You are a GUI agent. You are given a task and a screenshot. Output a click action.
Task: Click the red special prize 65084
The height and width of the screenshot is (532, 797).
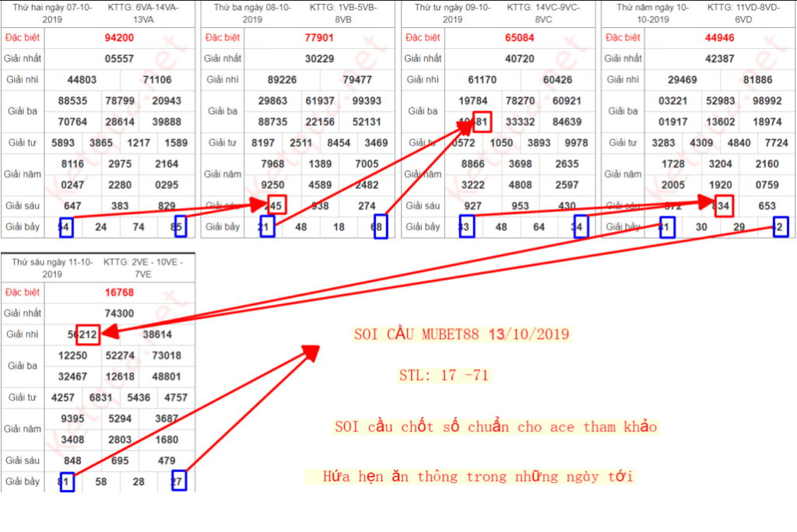pyautogui.click(x=519, y=37)
